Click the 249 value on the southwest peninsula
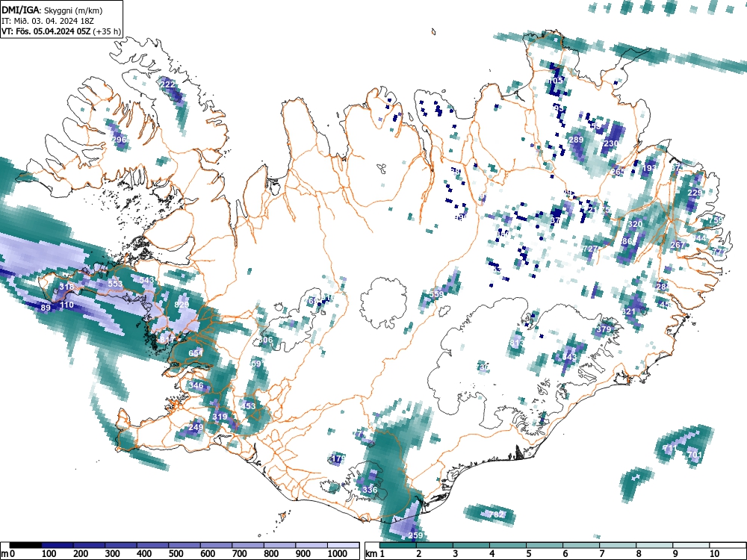The width and height of the screenshot is (747, 560). (196, 427)
